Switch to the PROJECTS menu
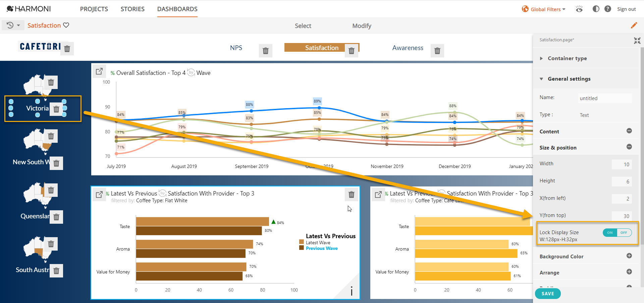Viewport: 644px width, 303px height. pyautogui.click(x=94, y=9)
